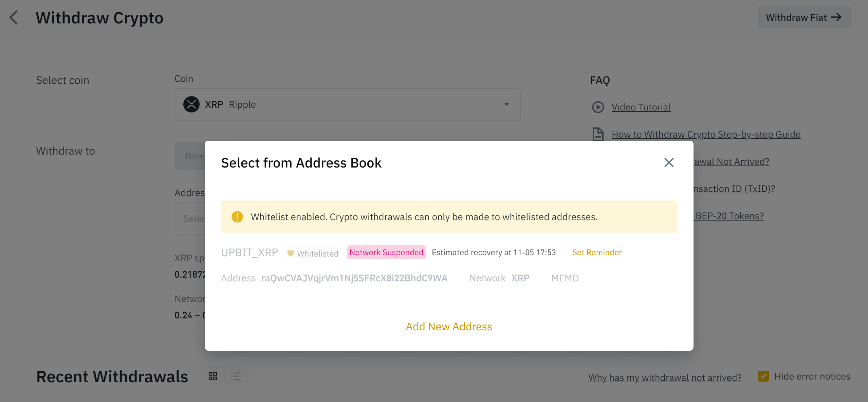868x402 pixels.
Task: Toggle the Hide error notices checkbox
Action: point(763,376)
